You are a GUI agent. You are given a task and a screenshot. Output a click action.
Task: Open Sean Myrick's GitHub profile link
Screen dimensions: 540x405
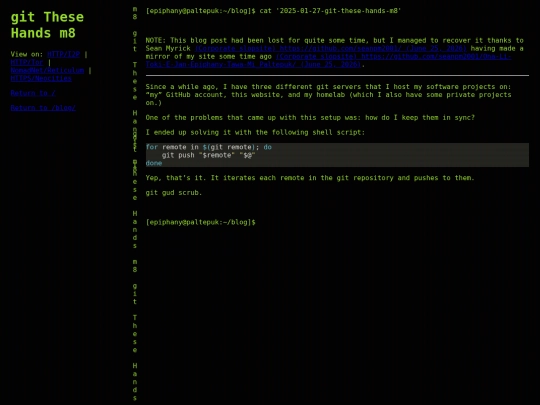coord(331,49)
